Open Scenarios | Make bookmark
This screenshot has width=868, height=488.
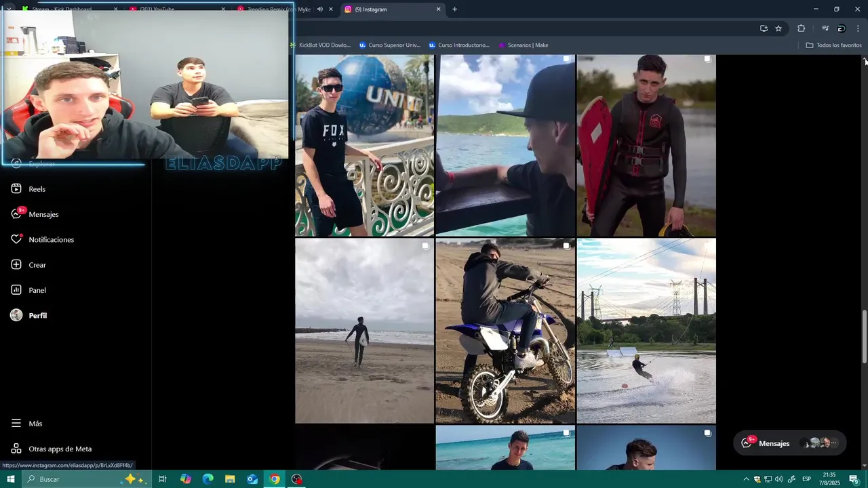(x=523, y=45)
